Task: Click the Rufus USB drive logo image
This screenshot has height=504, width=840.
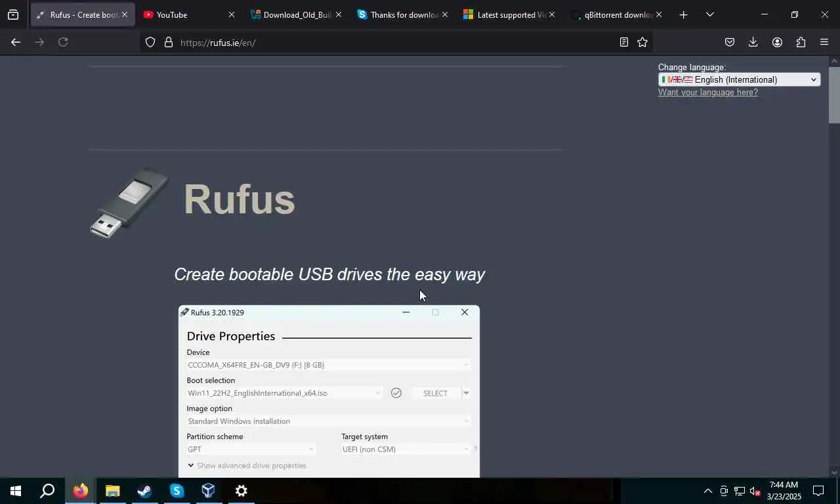Action: pos(129,203)
